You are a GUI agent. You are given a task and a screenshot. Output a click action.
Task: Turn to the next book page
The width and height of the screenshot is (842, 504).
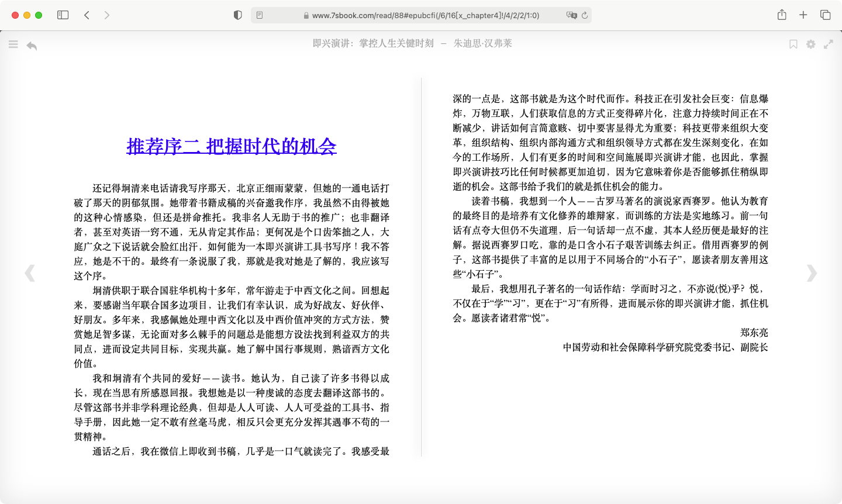[812, 273]
